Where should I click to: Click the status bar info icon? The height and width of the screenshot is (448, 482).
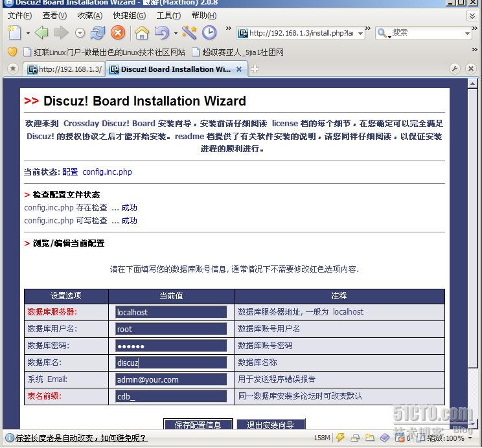pyautogui.click(x=10, y=438)
